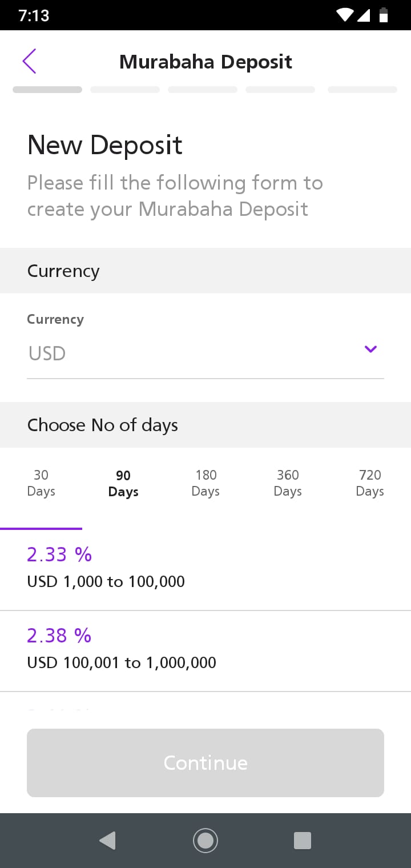Click first step of progress indicator
Image resolution: width=411 pixels, height=868 pixels.
pyautogui.click(x=47, y=90)
